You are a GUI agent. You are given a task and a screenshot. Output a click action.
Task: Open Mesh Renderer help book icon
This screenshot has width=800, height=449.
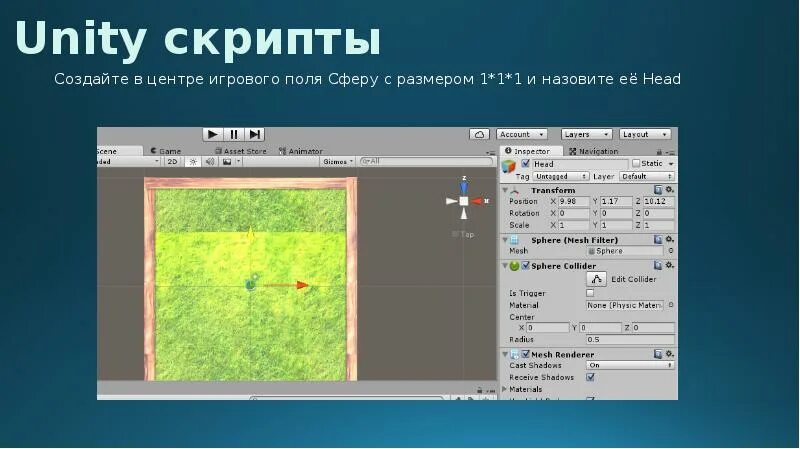[658, 354]
